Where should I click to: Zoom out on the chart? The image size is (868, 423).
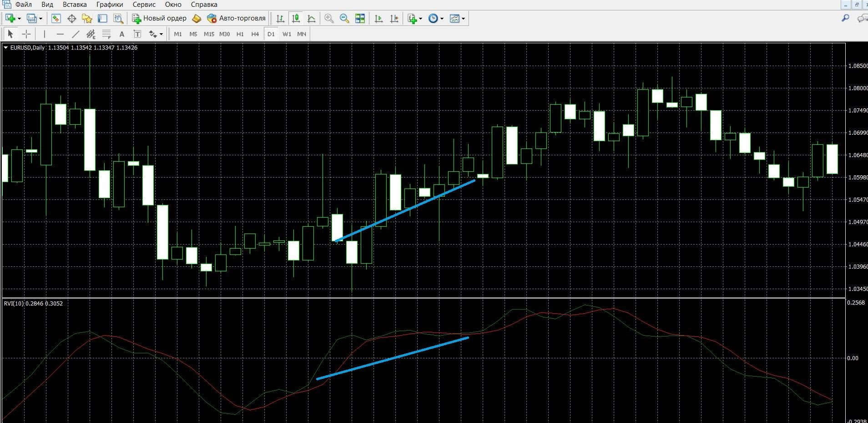coord(344,19)
